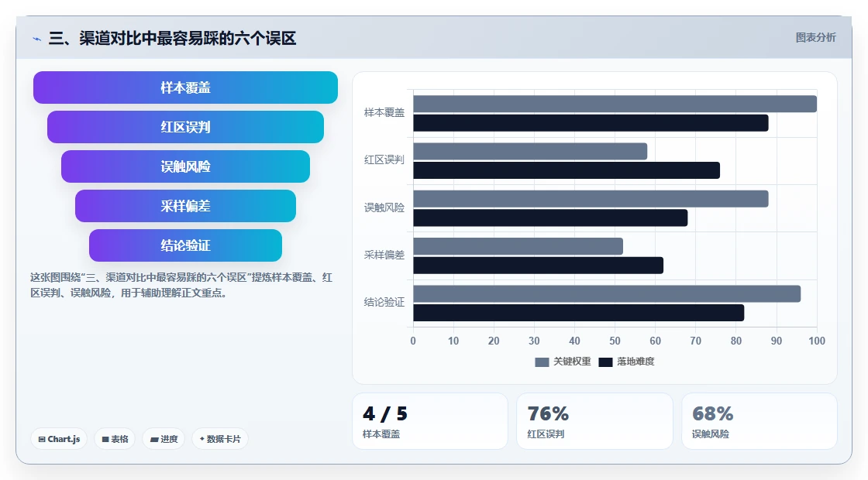Screen dimensions: 868x480
Task: Click the 红区误判 y-axis label in chart
Action: point(384,159)
